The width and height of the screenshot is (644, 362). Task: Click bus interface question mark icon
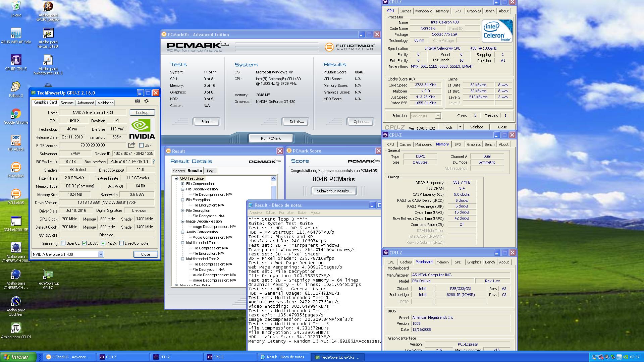click(x=154, y=162)
